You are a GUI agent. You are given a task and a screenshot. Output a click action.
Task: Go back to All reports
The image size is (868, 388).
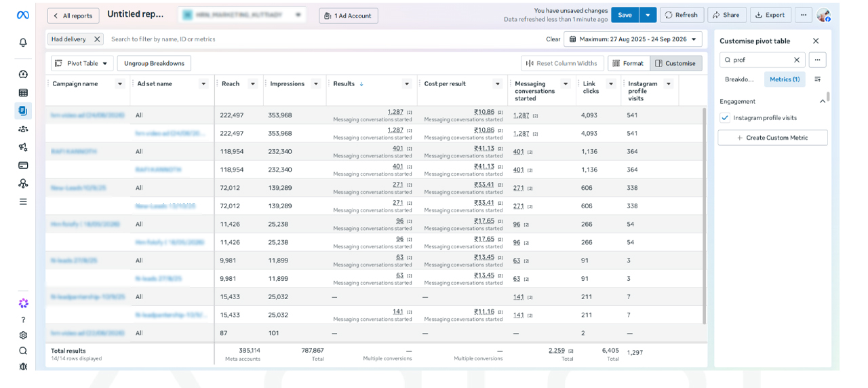coord(73,16)
